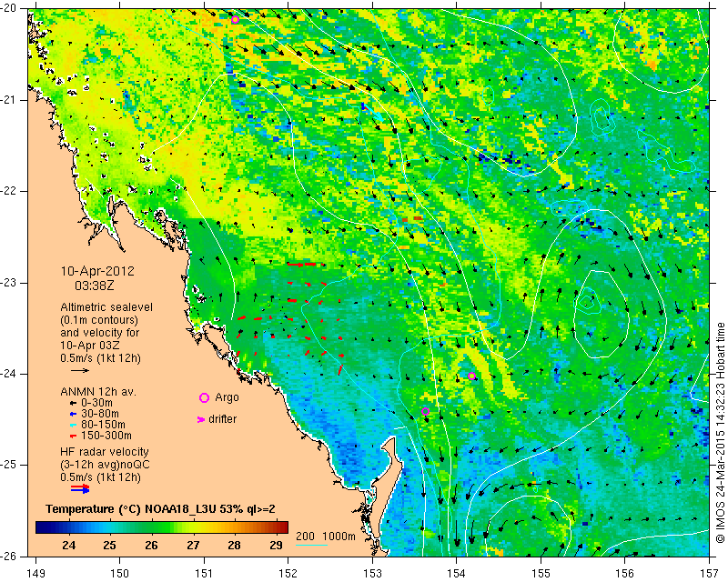Click the 80-150m depth label

pyautogui.click(x=103, y=425)
